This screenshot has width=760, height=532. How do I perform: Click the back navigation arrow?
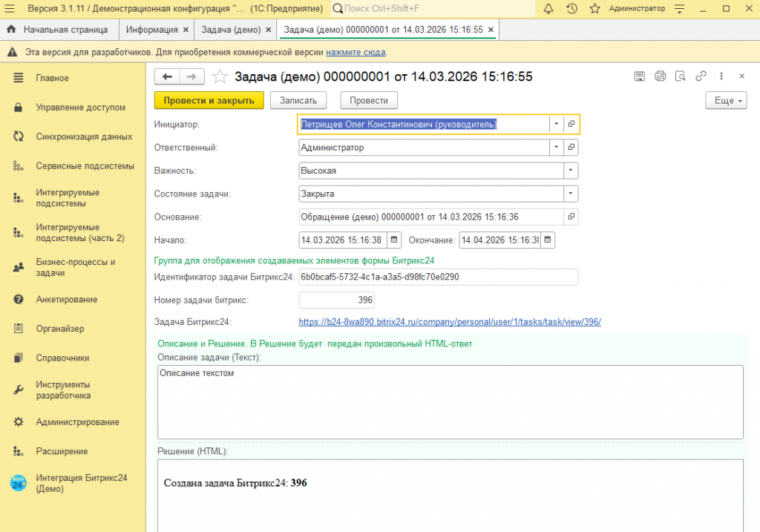point(167,76)
